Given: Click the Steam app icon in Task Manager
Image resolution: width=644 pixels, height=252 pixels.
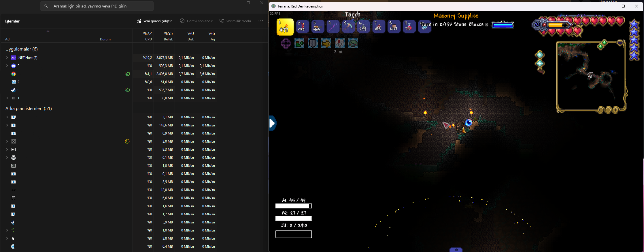Looking at the screenshot, I should 14,90.
